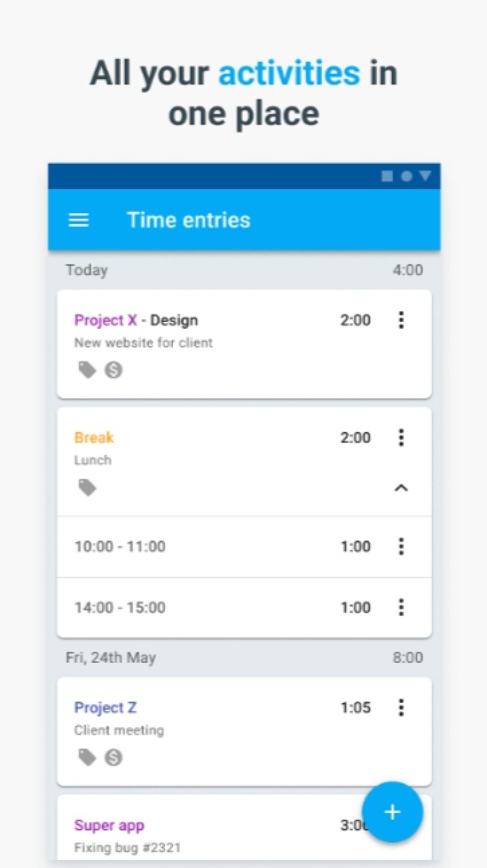Open the overflow menu for the Break entry
The width and height of the screenshot is (487, 868).
(x=401, y=438)
